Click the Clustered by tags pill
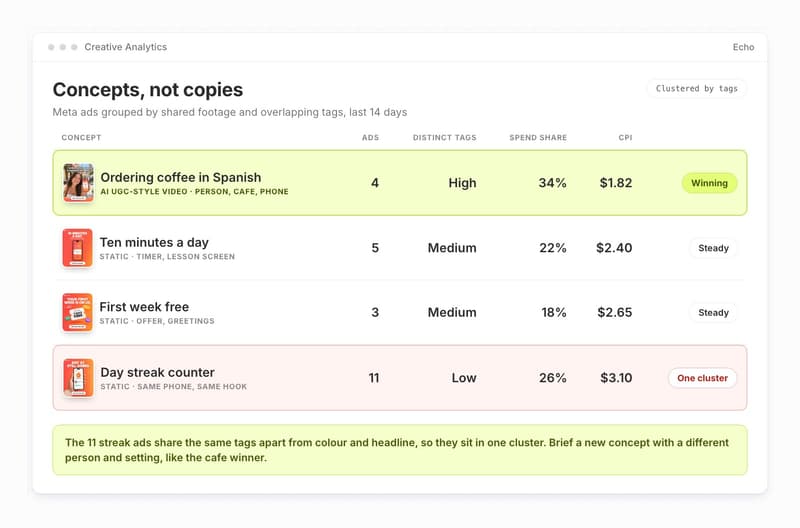This screenshot has width=800, height=528. pos(696,89)
